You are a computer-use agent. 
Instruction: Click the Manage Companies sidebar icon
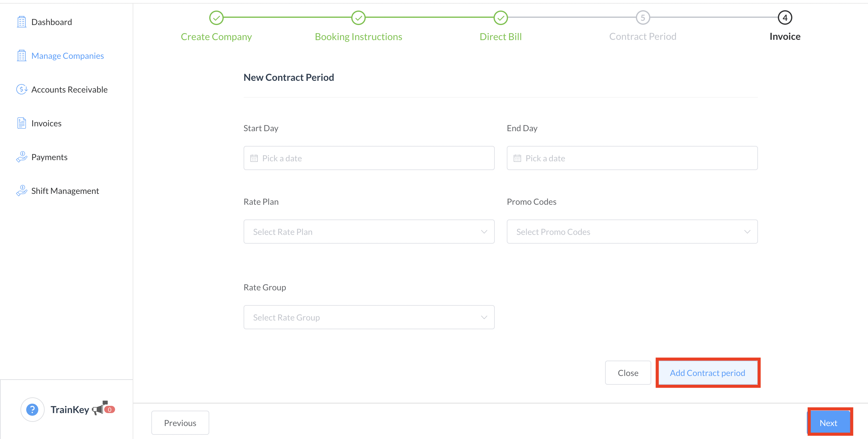(x=22, y=55)
